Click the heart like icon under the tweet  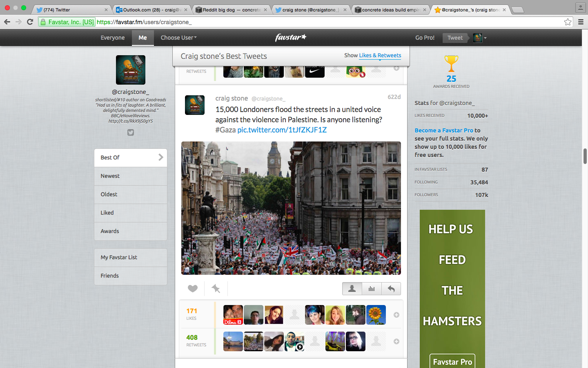[193, 289]
